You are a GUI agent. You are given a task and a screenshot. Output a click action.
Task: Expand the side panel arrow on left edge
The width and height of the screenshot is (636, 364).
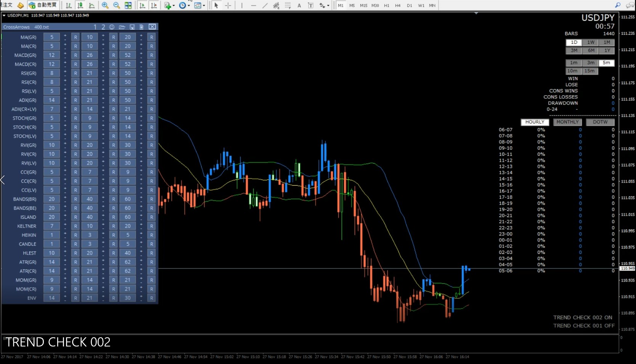pyautogui.click(x=2, y=180)
